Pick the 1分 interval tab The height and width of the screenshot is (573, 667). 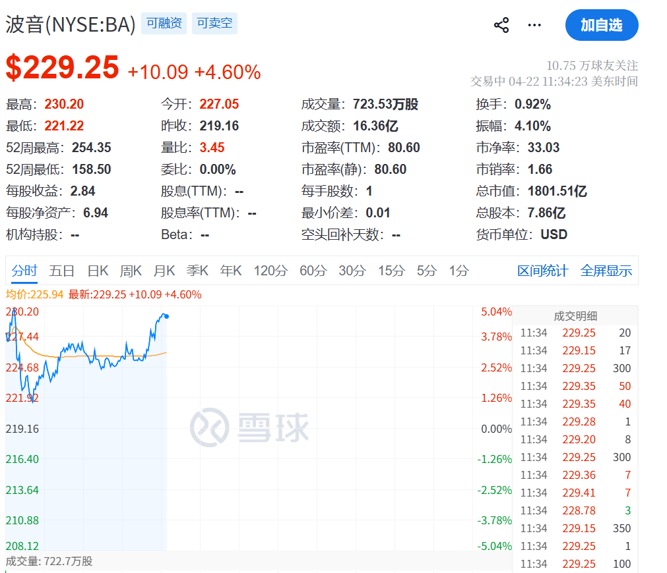[459, 270]
